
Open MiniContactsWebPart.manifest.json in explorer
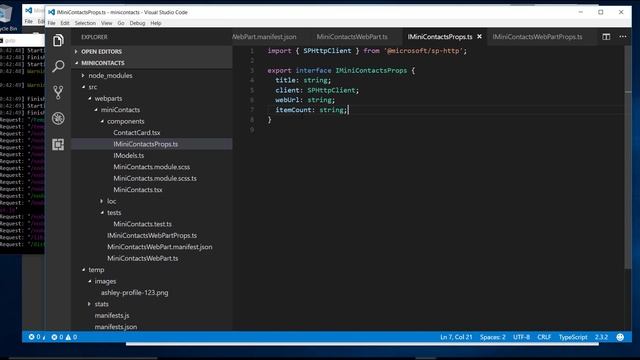(160, 247)
